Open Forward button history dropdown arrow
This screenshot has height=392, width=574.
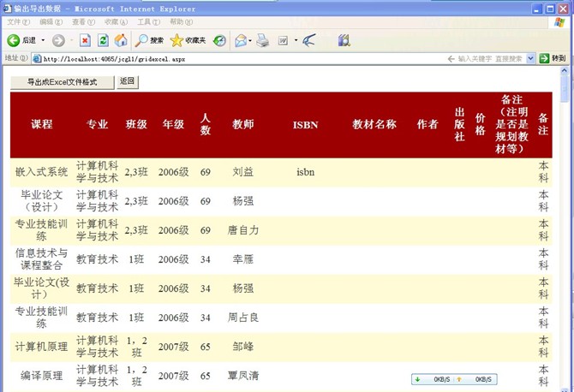point(72,40)
